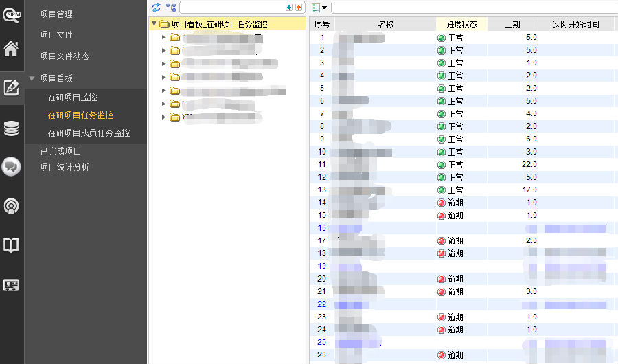Image resolution: width=618 pixels, height=364 pixels.
Task: Select row number 10 in table
Action: pyautogui.click(x=321, y=152)
